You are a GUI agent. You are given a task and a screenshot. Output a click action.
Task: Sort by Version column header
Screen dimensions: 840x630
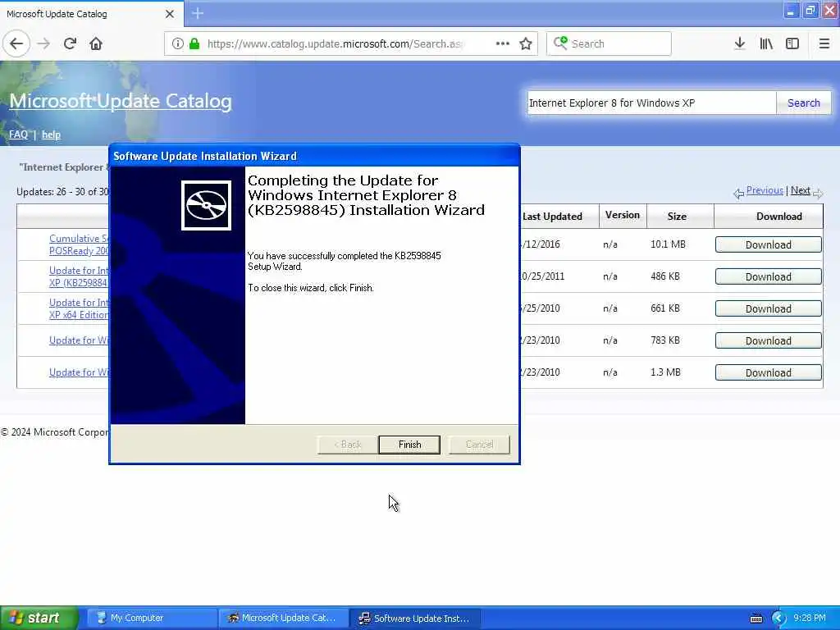pyautogui.click(x=623, y=216)
